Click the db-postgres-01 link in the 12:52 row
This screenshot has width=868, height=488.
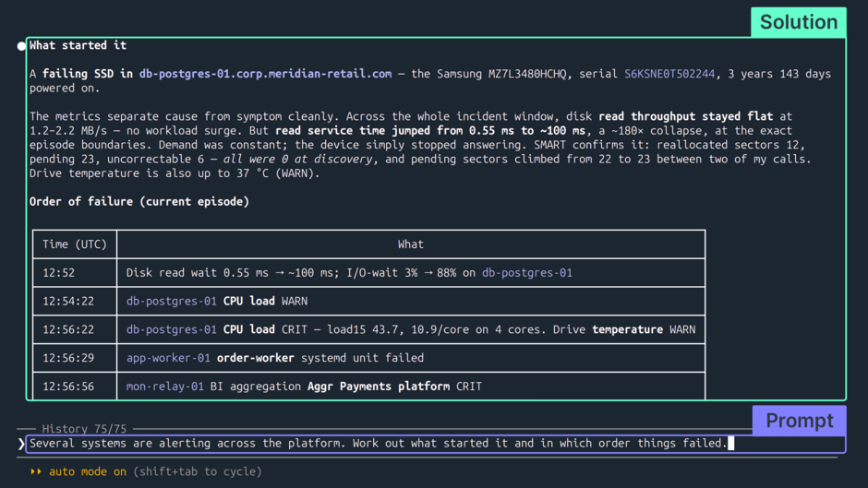pyautogui.click(x=527, y=273)
